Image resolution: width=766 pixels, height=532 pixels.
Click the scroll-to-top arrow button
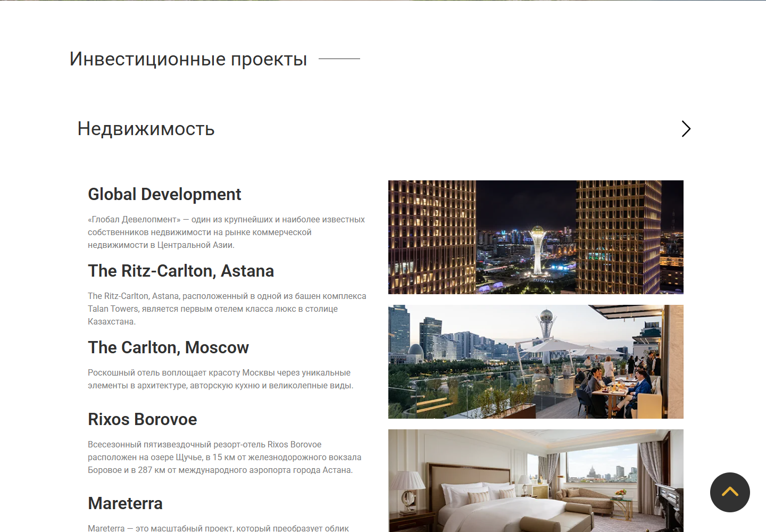(730, 492)
